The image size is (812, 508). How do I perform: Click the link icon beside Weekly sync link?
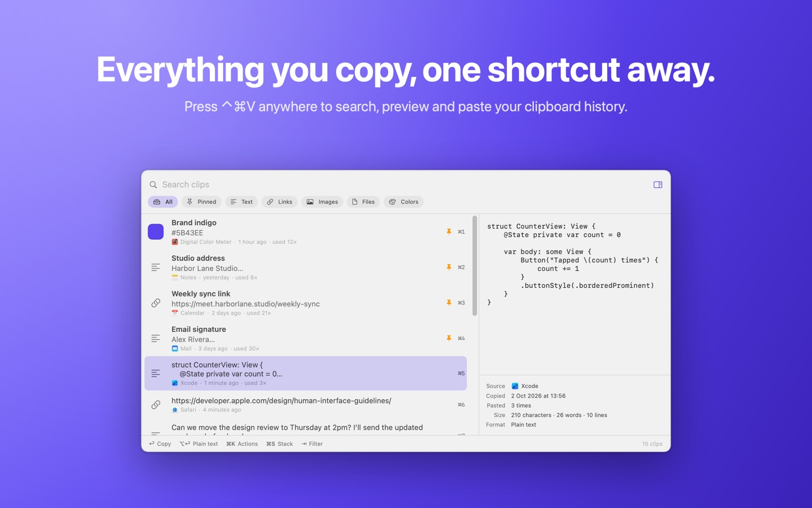[156, 303]
